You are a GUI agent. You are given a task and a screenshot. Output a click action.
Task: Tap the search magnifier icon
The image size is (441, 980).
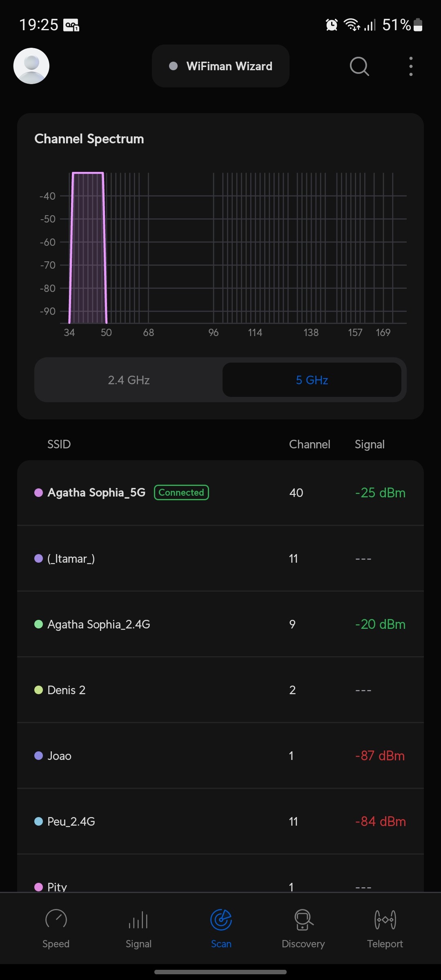tap(359, 66)
